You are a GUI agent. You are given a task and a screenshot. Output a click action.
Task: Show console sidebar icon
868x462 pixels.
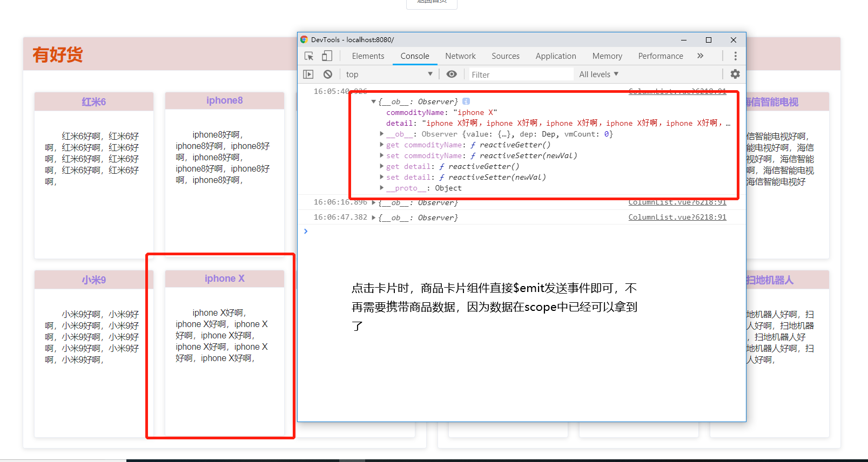click(x=308, y=74)
